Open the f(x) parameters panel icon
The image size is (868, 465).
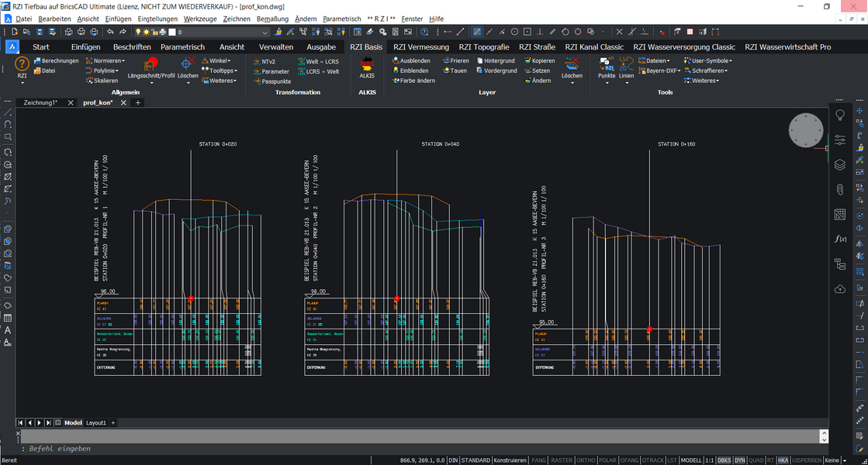pyautogui.click(x=840, y=239)
